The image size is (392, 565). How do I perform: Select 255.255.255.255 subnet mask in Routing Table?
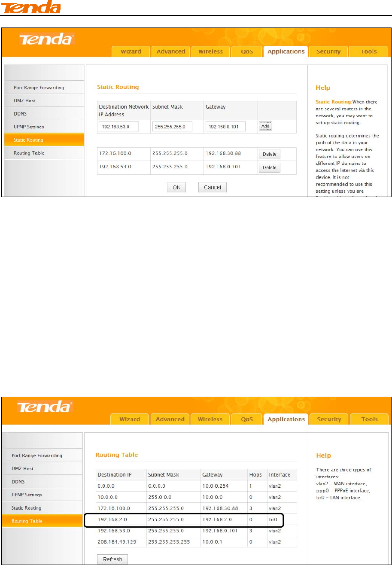click(168, 542)
